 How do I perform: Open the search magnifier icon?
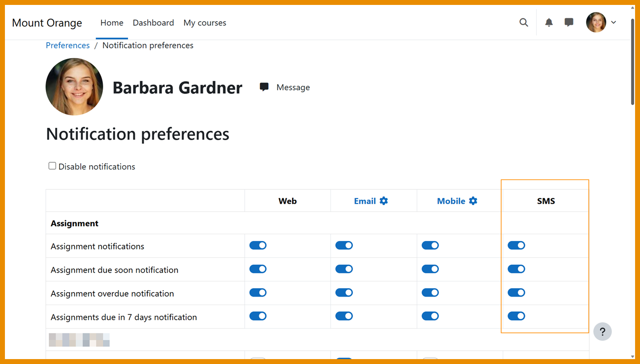tap(524, 23)
